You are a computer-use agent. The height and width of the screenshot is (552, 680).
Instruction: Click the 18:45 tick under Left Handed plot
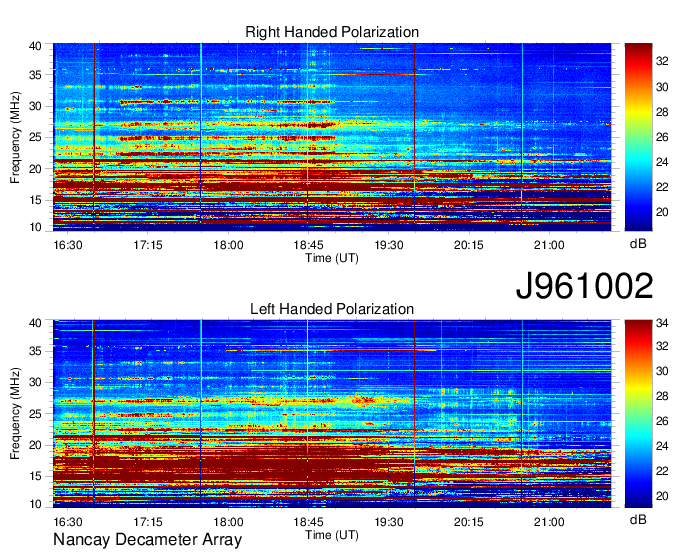pos(308,522)
